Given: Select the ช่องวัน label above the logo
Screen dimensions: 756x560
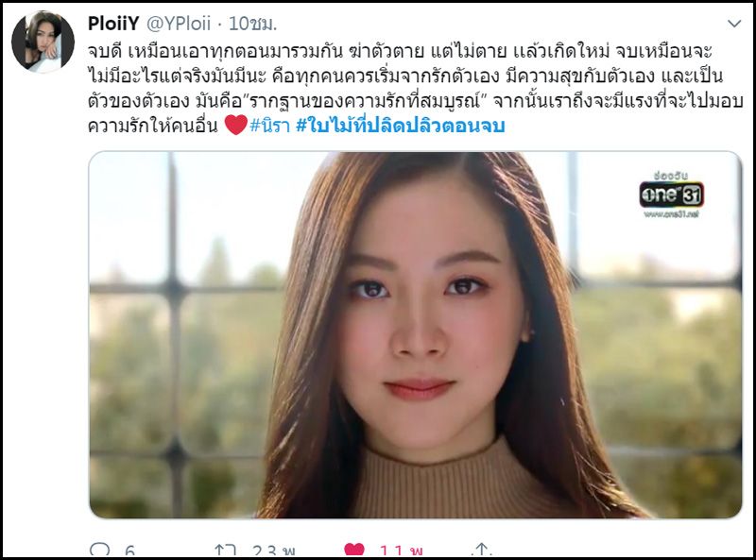Looking at the screenshot, I should point(671,176).
